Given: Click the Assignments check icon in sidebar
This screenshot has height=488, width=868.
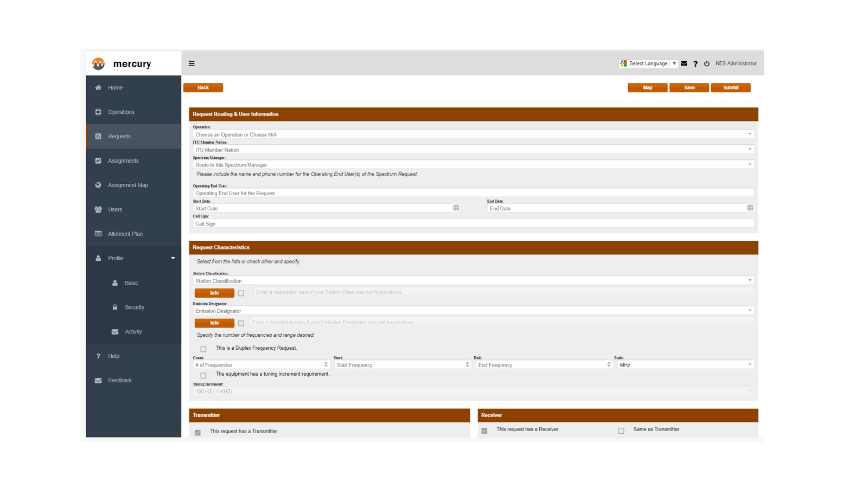Looking at the screenshot, I should [x=98, y=161].
